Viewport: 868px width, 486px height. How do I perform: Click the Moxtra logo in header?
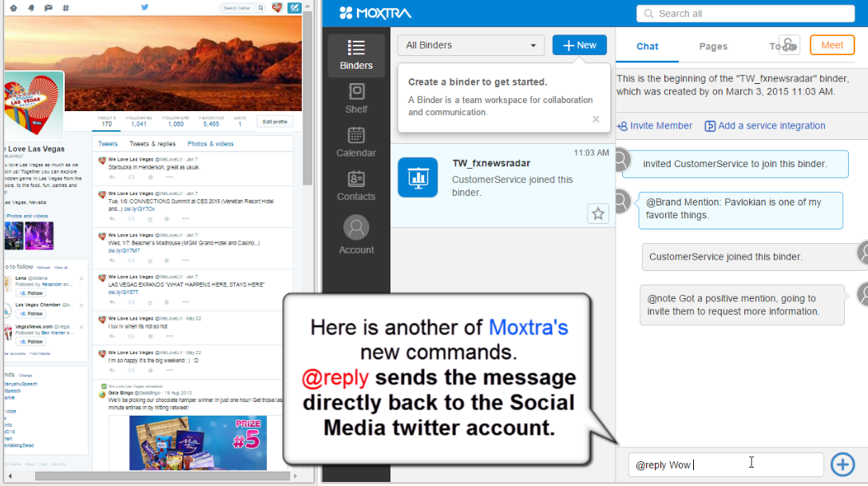click(x=375, y=14)
